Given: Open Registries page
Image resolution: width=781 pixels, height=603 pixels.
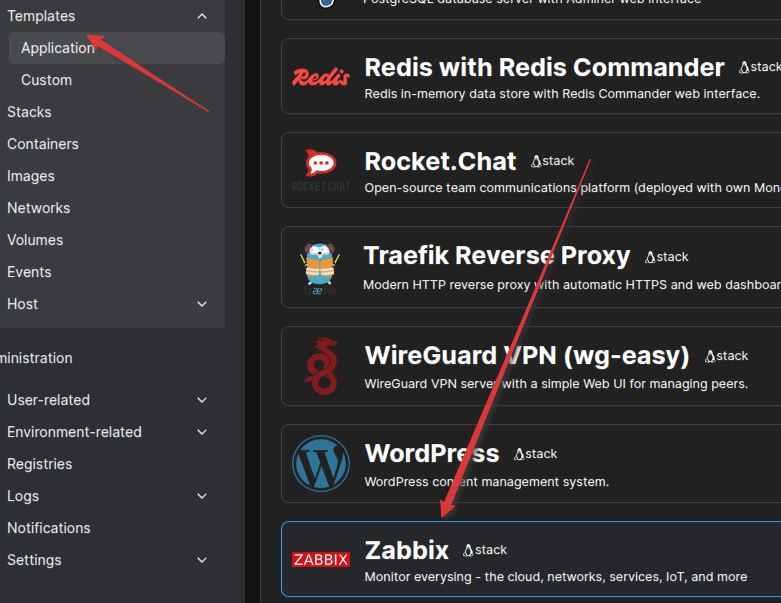Looking at the screenshot, I should pyautogui.click(x=39, y=464).
